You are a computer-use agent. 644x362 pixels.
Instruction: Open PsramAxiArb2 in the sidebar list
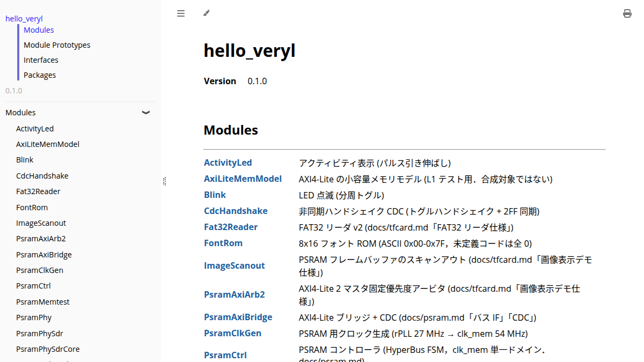41,239
